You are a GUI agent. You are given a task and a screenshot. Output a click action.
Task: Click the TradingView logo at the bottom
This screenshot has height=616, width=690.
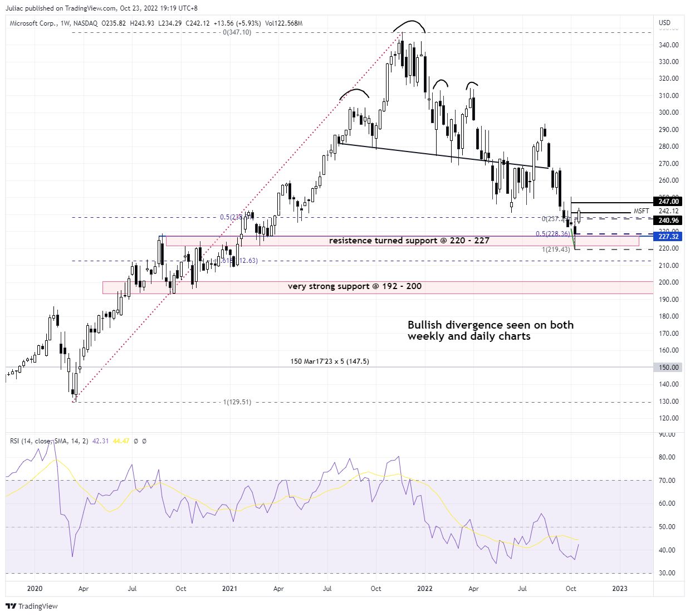32,606
